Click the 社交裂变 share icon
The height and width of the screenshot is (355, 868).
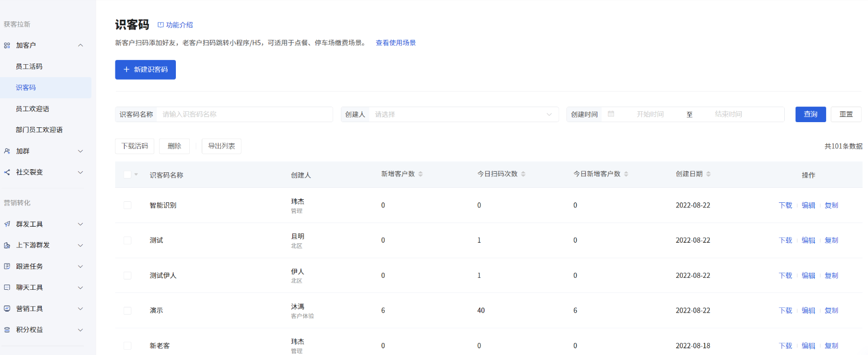pos(7,172)
